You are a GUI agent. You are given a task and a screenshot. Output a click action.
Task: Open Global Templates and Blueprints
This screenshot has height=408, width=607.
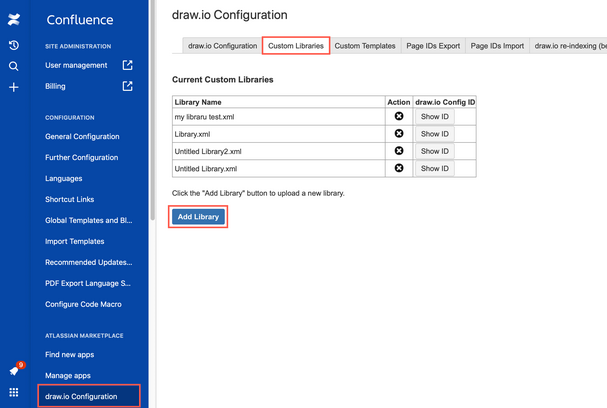click(x=88, y=220)
